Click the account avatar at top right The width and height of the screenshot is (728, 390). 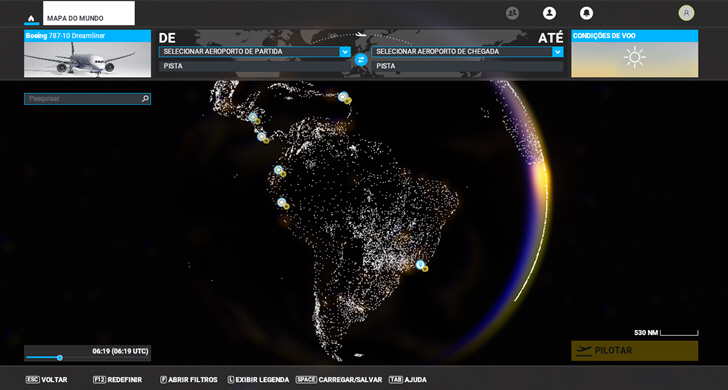(x=686, y=13)
